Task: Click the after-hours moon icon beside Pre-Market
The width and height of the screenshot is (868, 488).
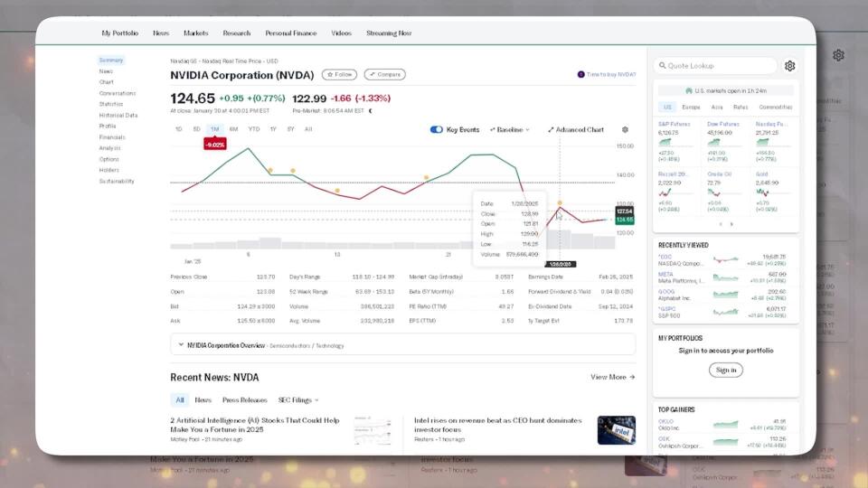Action: [371, 110]
